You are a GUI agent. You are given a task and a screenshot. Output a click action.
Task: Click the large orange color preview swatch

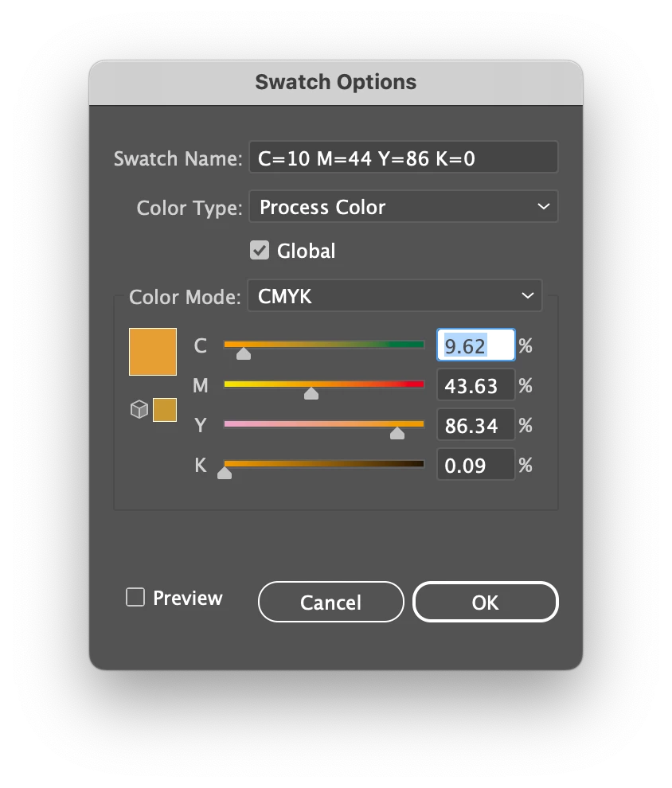click(x=153, y=351)
